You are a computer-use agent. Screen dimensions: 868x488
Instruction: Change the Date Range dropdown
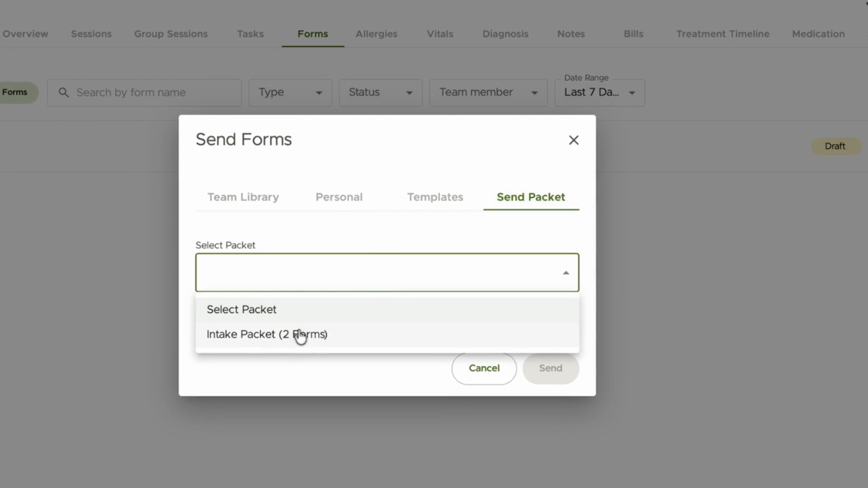(599, 93)
